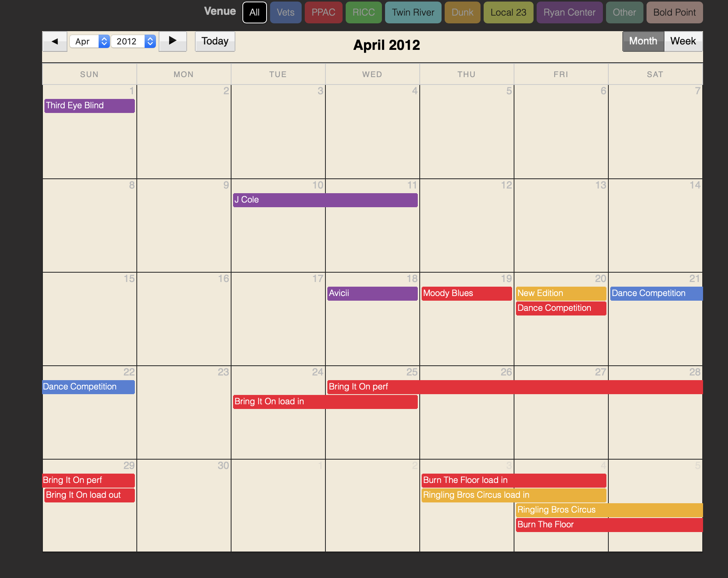Filter by Dunk venue

[462, 12]
